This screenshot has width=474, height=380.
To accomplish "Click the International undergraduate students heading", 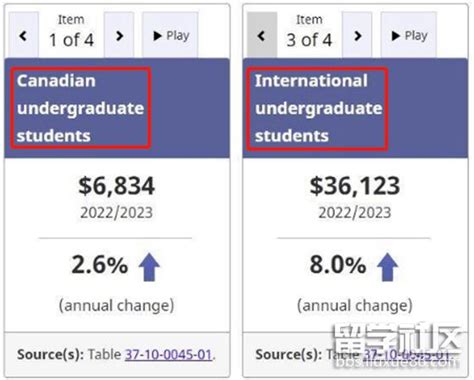I will coord(318,108).
